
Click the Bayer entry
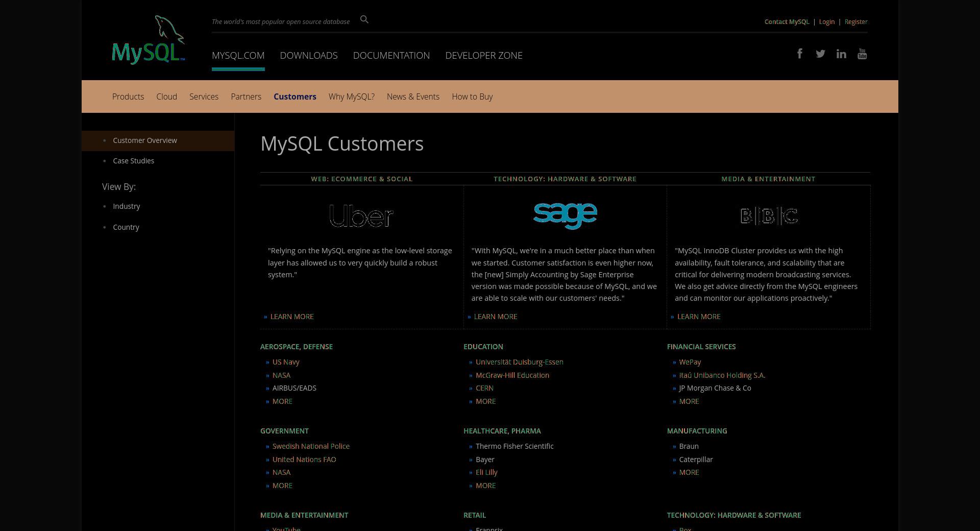(485, 460)
